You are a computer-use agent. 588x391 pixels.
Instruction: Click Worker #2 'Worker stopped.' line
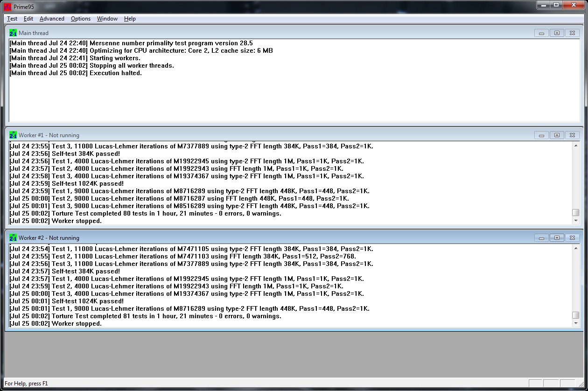[x=56, y=323]
